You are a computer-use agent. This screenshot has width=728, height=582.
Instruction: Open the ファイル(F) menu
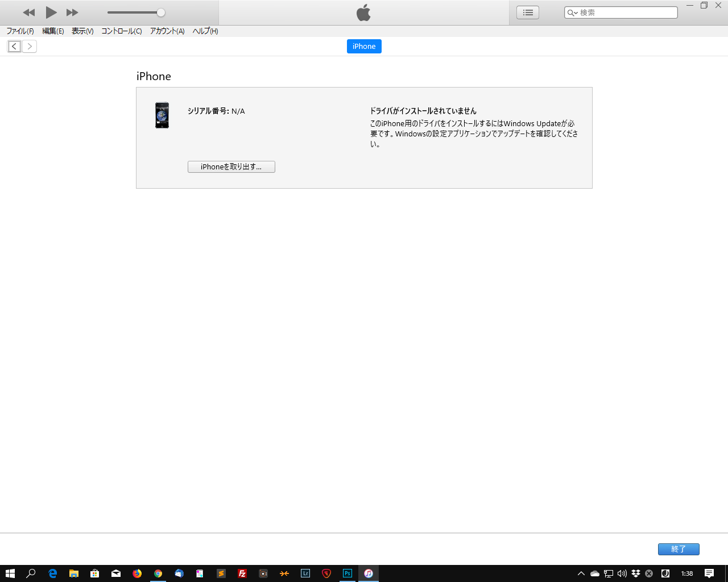coord(20,31)
